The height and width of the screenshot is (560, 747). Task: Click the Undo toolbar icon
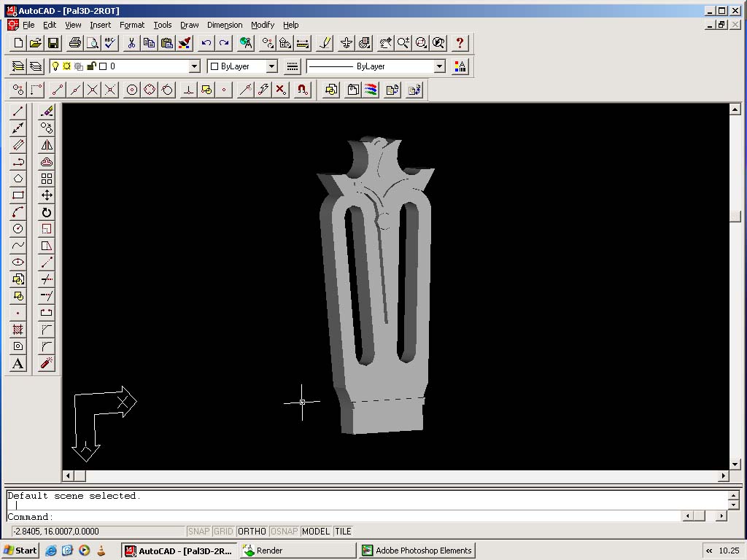point(206,43)
